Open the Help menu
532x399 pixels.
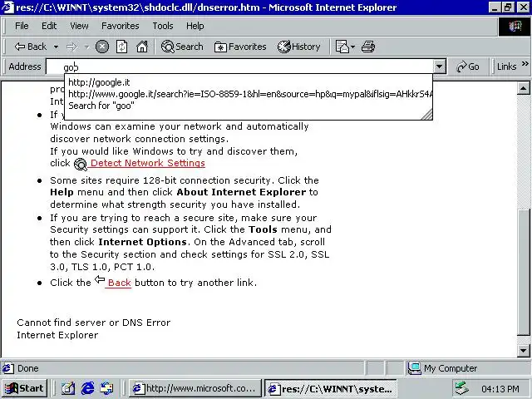(x=195, y=26)
